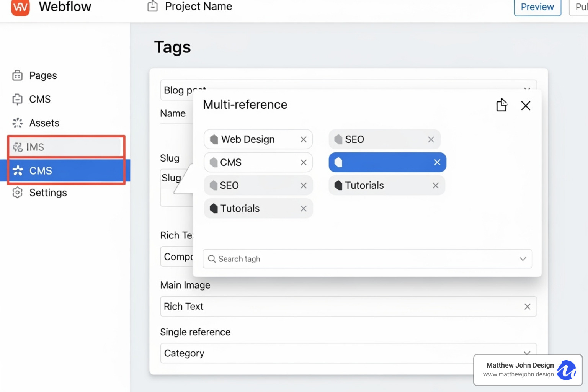588x392 pixels.
Task: Click the Name field underline
Action: pyautogui.click(x=176, y=124)
